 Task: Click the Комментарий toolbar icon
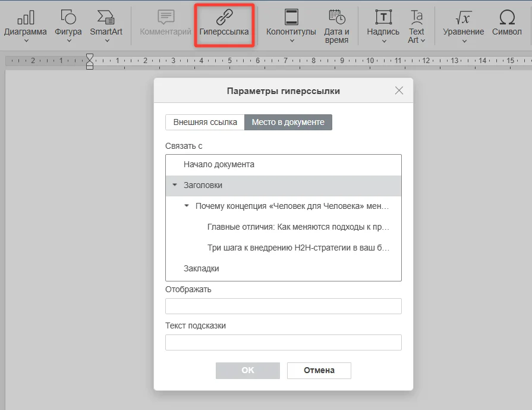(x=166, y=17)
